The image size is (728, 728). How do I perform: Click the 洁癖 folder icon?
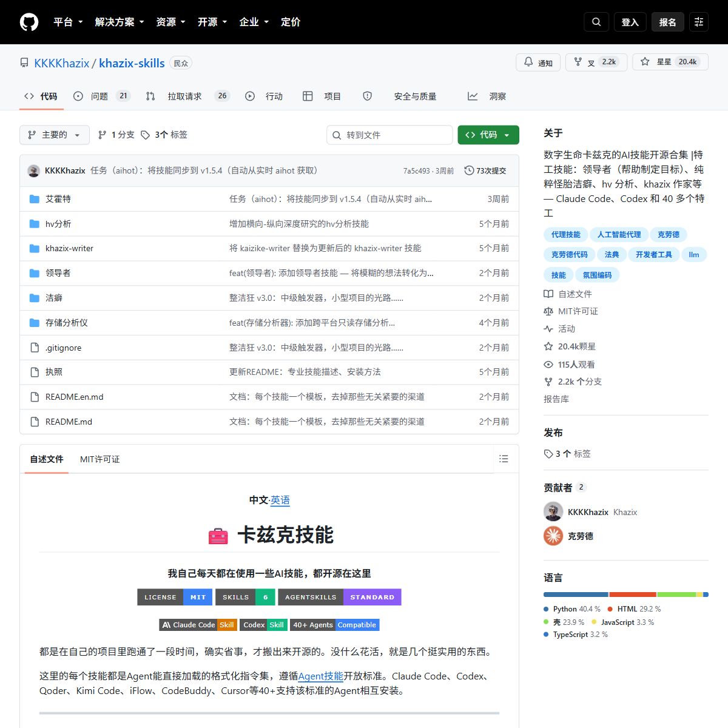(x=35, y=298)
